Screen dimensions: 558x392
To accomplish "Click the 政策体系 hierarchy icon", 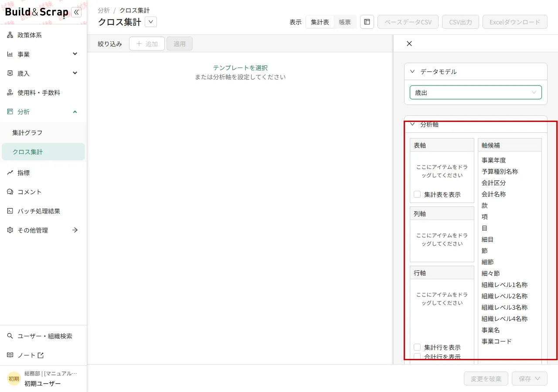I will (x=10, y=35).
